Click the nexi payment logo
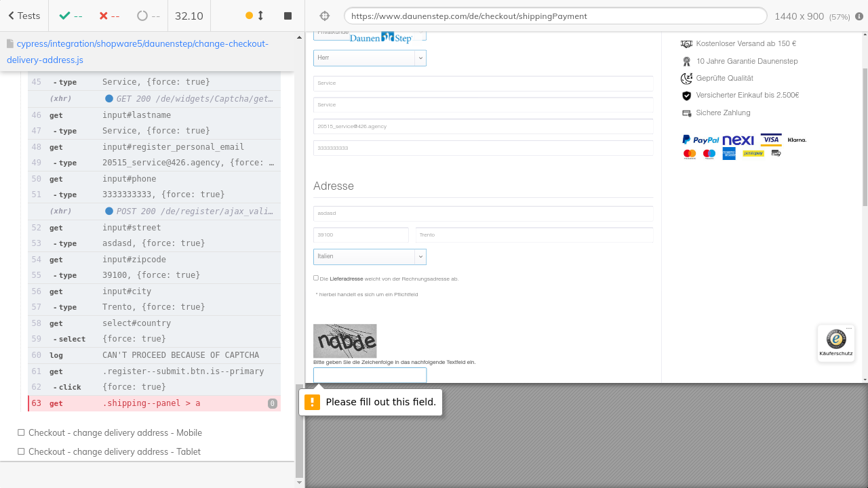 pos(738,140)
